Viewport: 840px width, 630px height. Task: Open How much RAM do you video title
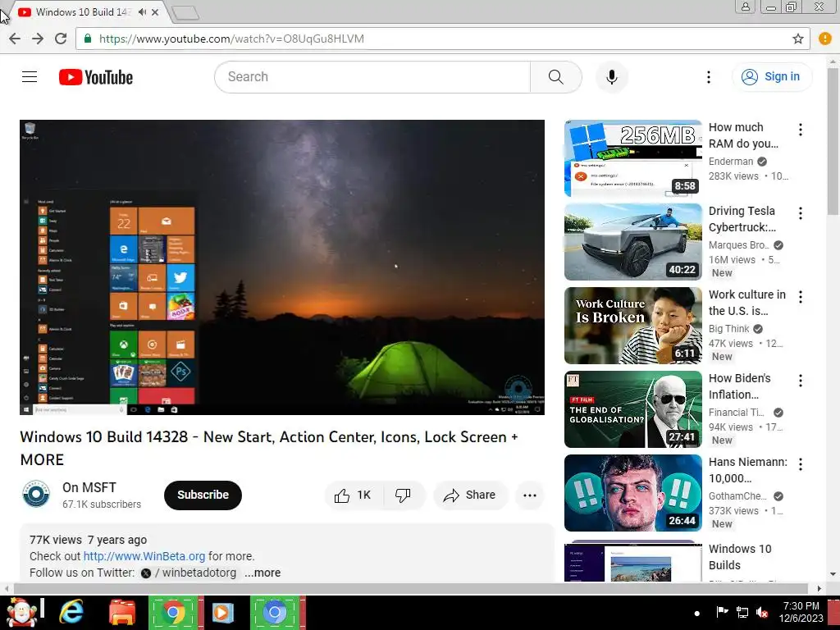pyautogui.click(x=743, y=135)
